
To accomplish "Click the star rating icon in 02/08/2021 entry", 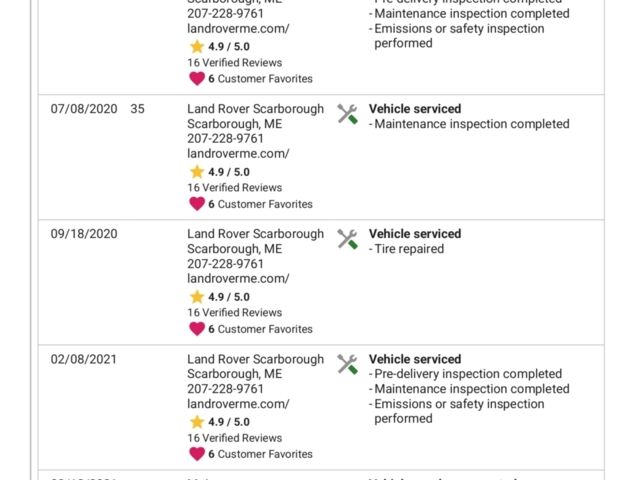I will click(x=197, y=422).
